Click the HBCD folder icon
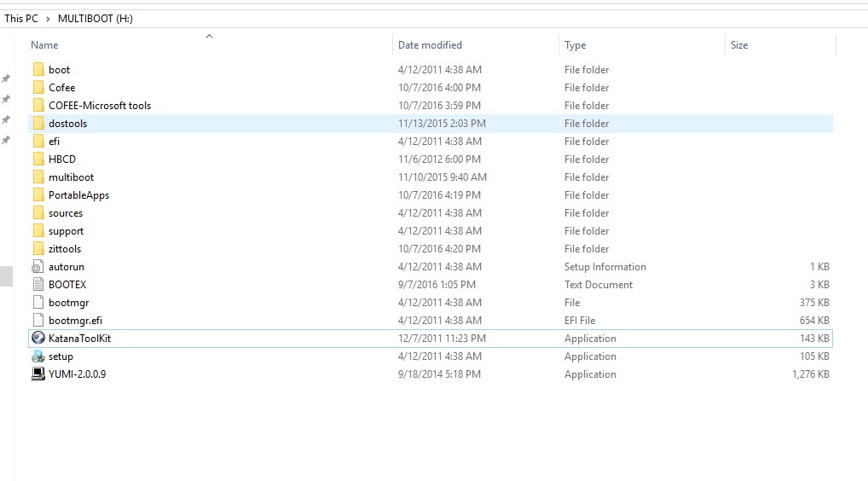Viewport: 868px width, 481px height. coord(38,159)
